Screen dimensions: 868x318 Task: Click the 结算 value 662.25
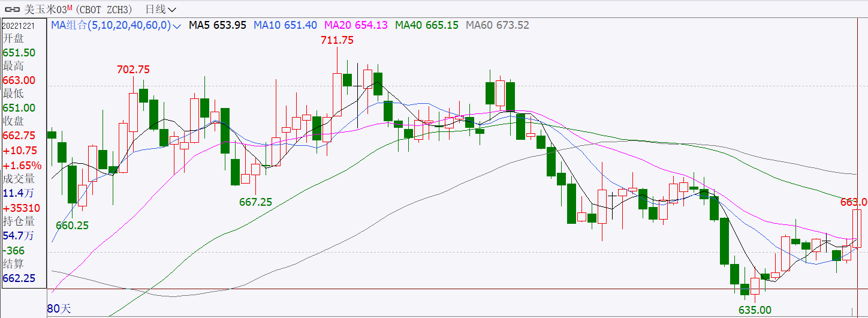pyautogui.click(x=19, y=278)
